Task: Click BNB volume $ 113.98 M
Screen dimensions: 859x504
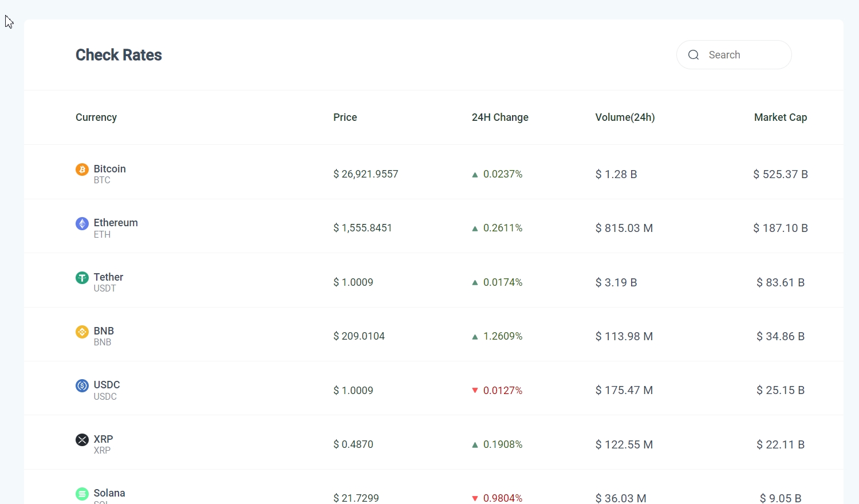Action: tap(624, 336)
